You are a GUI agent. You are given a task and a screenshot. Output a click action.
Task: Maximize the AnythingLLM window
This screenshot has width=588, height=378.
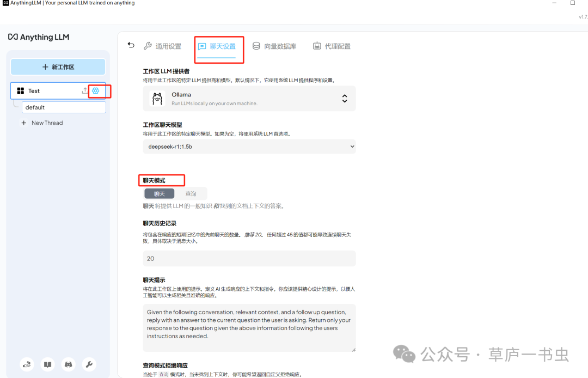pyautogui.click(x=573, y=3)
